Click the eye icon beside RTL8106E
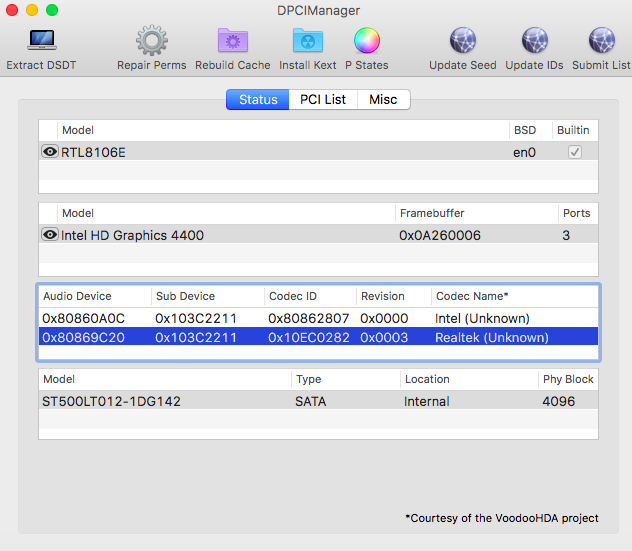 pyautogui.click(x=49, y=152)
